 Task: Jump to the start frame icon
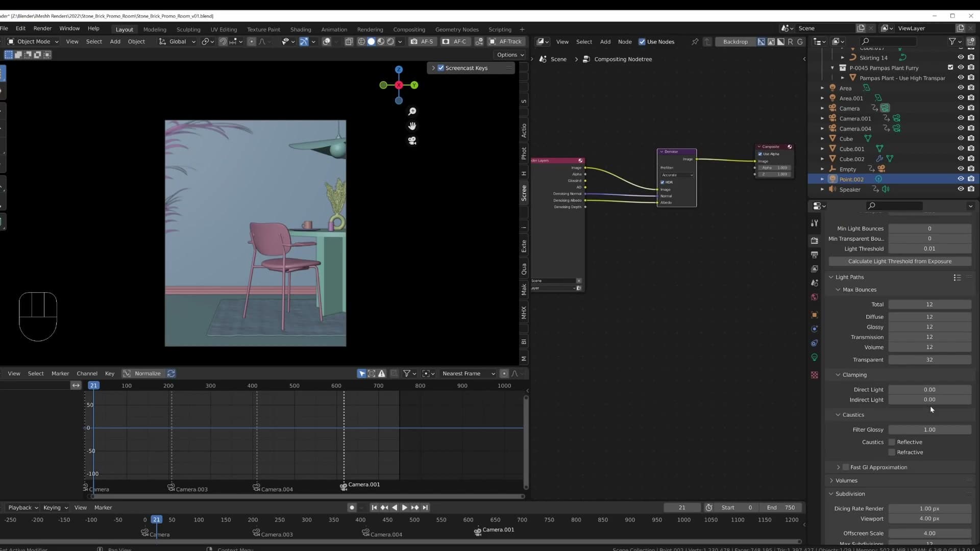[x=374, y=508]
